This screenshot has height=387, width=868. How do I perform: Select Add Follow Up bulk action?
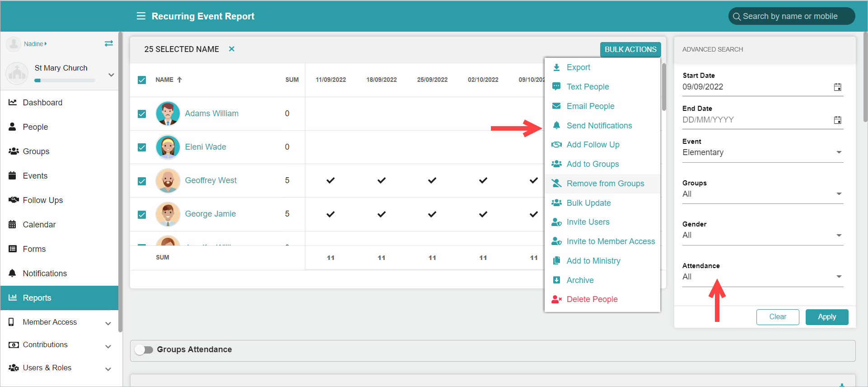click(x=602, y=145)
